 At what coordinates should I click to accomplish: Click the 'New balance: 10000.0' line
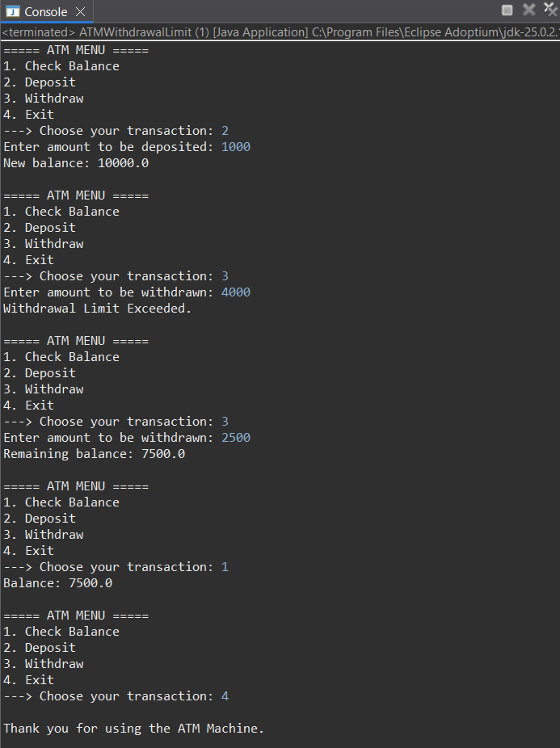tap(74, 162)
